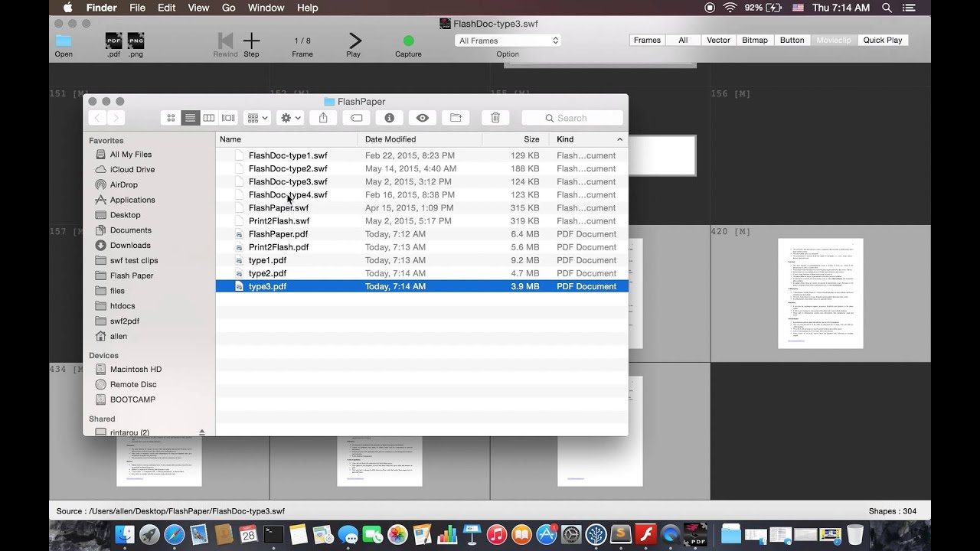Switch Finder to column view
Viewport: 980px width, 551px height.
tap(209, 118)
